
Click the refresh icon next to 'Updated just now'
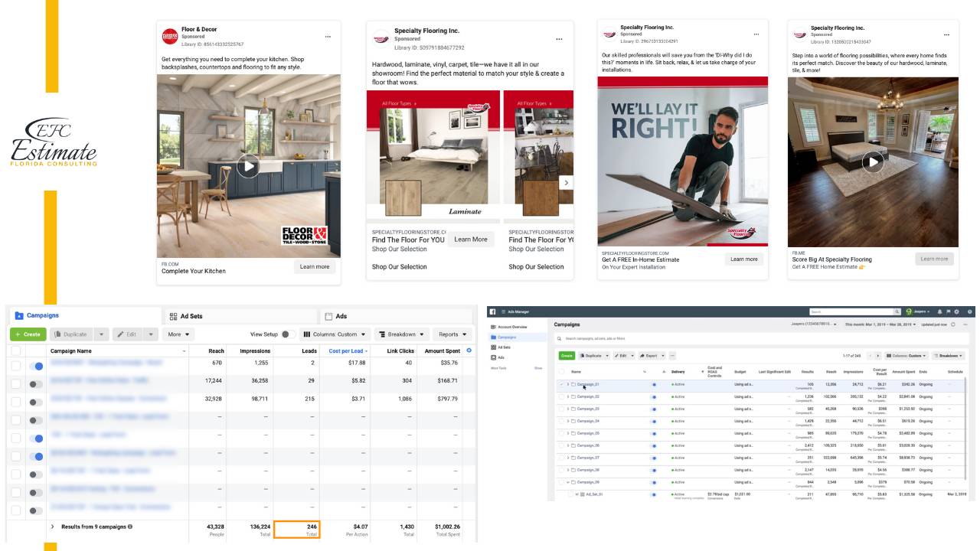coord(953,324)
